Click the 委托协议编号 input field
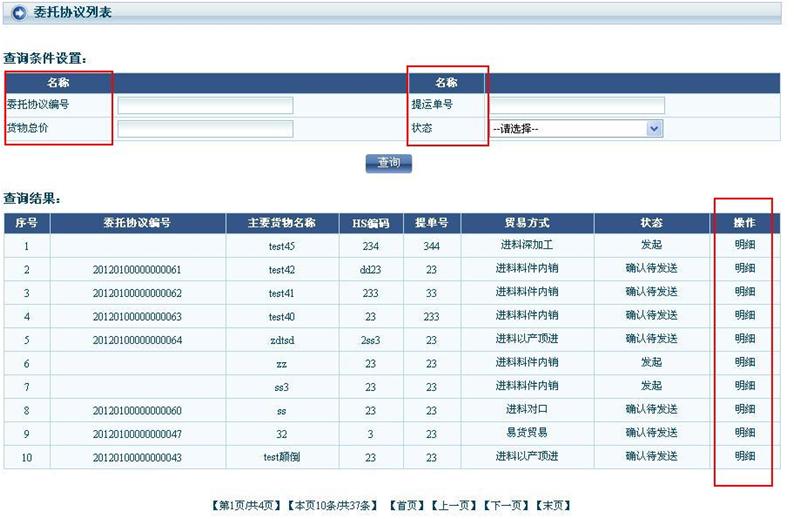Image resolution: width=794 pixels, height=519 pixels. 205,105
